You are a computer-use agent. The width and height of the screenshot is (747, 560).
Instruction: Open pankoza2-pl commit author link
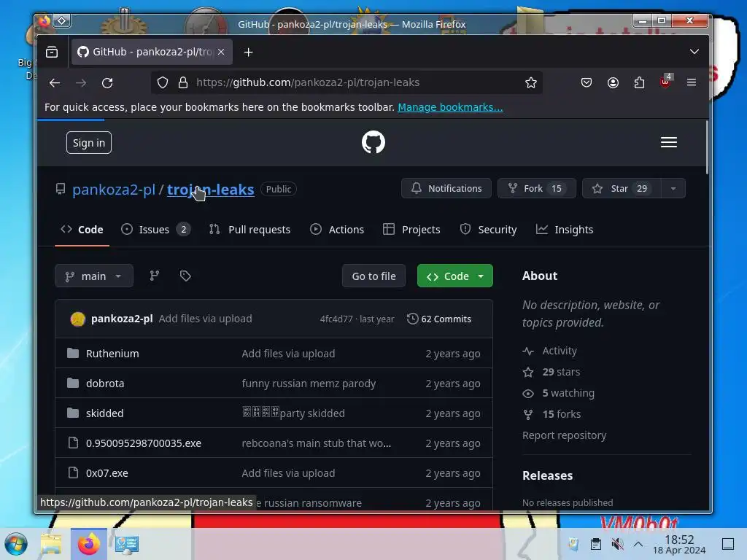[122, 319]
